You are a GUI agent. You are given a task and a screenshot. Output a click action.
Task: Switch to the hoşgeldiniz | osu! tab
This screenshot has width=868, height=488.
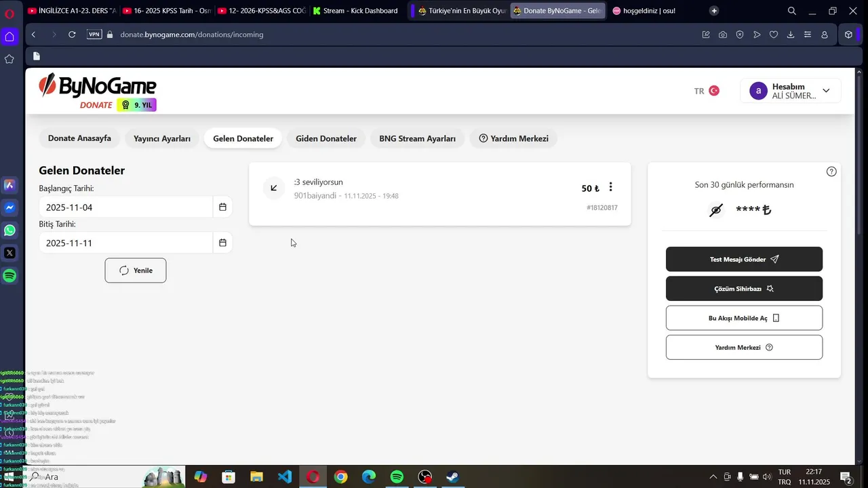pos(648,11)
